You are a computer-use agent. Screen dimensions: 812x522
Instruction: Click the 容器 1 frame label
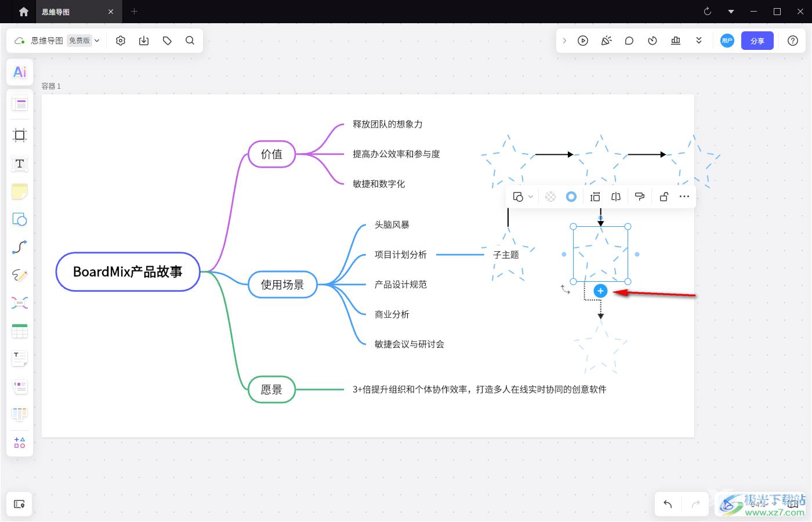(x=51, y=86)
